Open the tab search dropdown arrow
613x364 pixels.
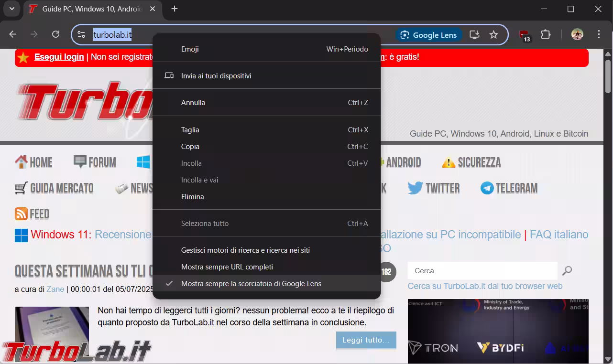click(12, 9)
